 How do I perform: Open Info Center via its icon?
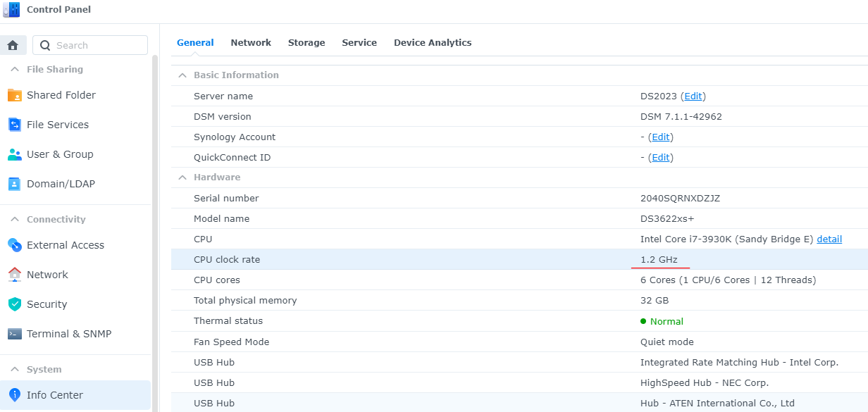click(x=14, y=395)
